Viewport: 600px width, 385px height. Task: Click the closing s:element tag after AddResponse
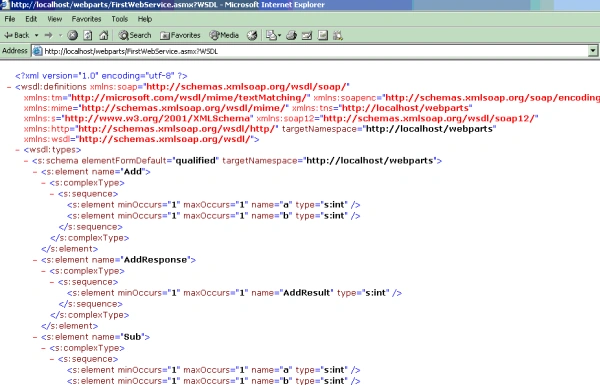(70, 326)
